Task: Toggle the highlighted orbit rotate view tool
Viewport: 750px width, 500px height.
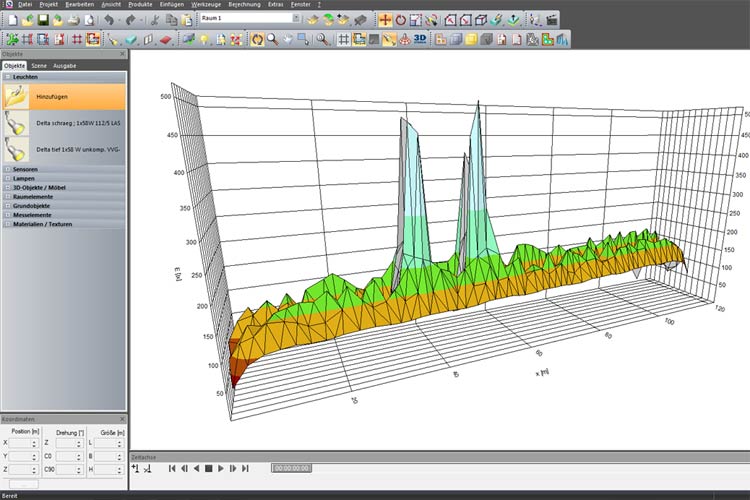Action: point(257,39)
